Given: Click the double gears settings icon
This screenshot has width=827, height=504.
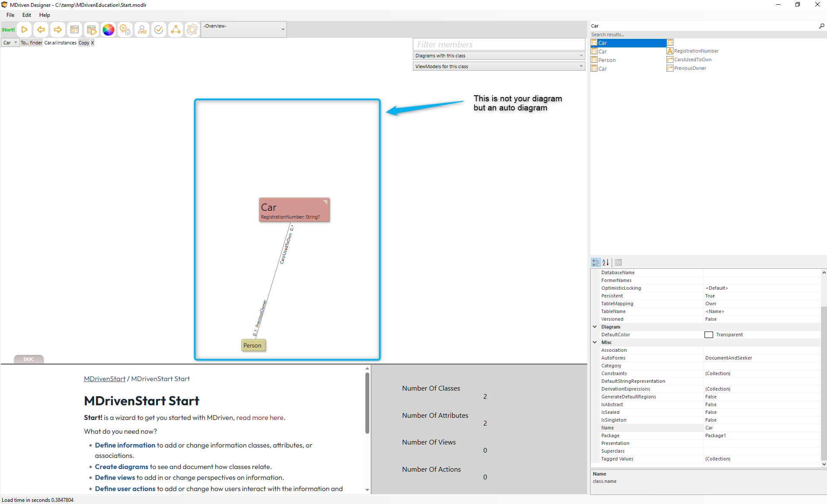Looking at the screenshot, I should [x=125, y=30].
